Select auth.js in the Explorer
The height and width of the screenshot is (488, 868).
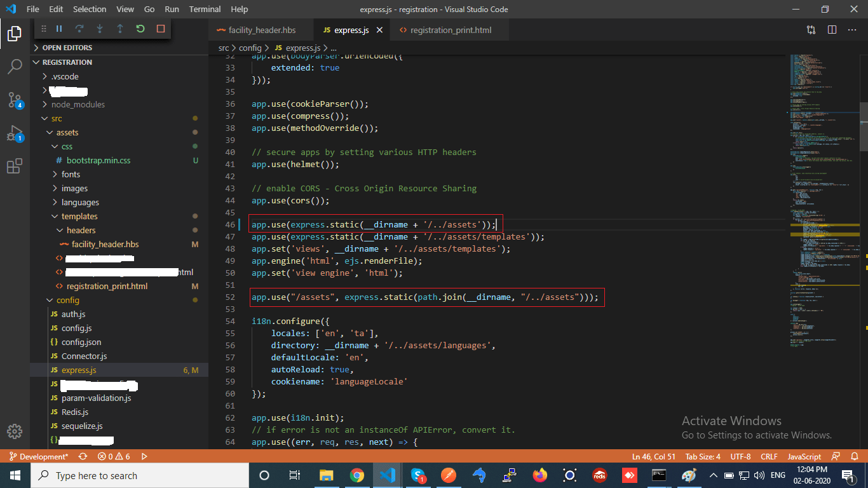coord(75,314)
